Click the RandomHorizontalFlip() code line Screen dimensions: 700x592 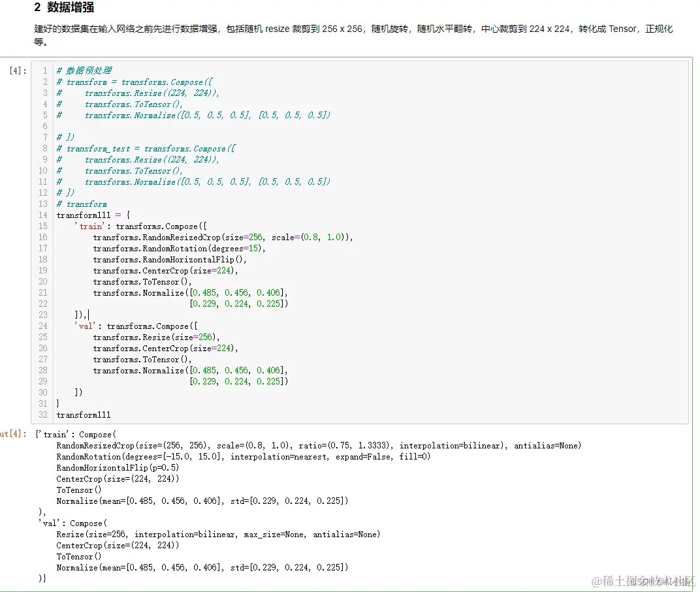pos(170,260)
